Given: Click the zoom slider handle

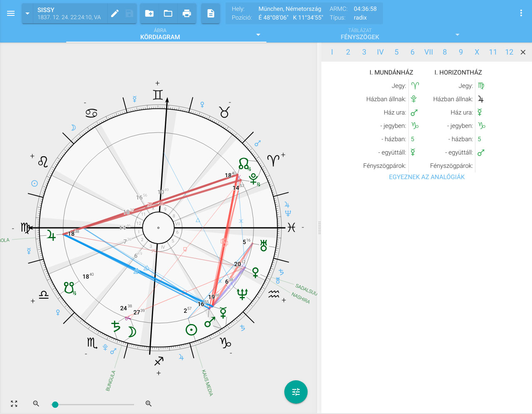Looking at the screenshot, I should pos(55,404).
